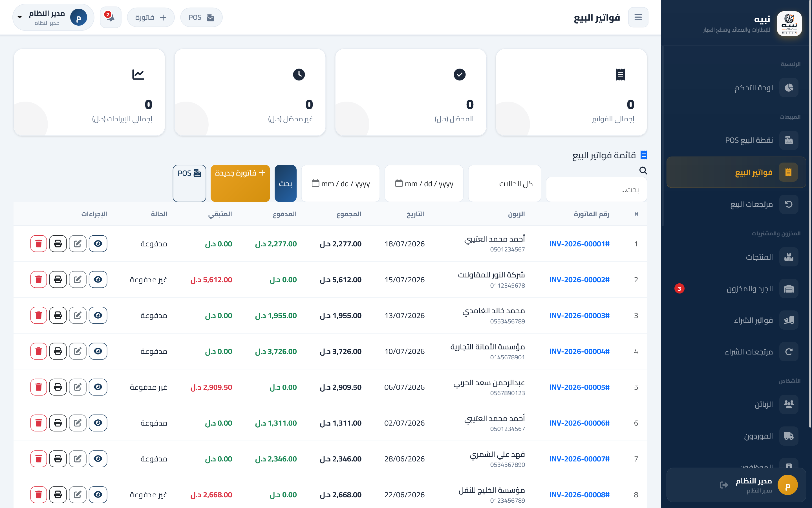Screen dimensions: 812x508
Task: Open مرتجعات الشراء in sidebar
Action: [736, 352]
